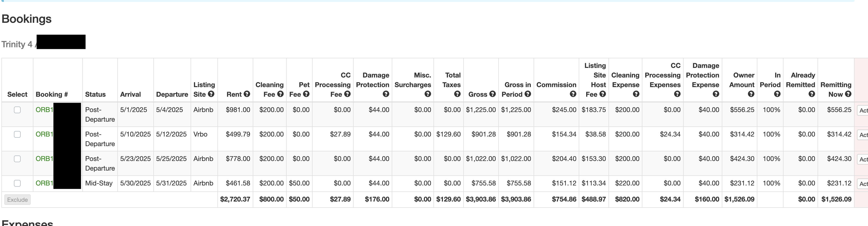Click the Pet Fee question mark icon
The image size is (868, 226).
[x=306, y=94]
